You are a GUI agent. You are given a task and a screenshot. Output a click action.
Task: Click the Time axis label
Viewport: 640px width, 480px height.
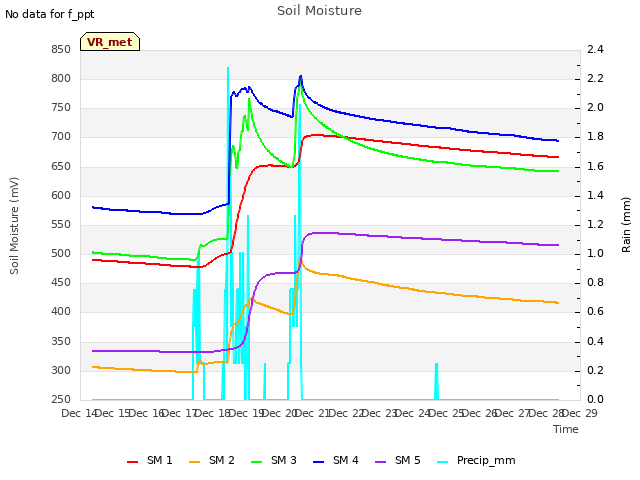(x=566, y=429)
